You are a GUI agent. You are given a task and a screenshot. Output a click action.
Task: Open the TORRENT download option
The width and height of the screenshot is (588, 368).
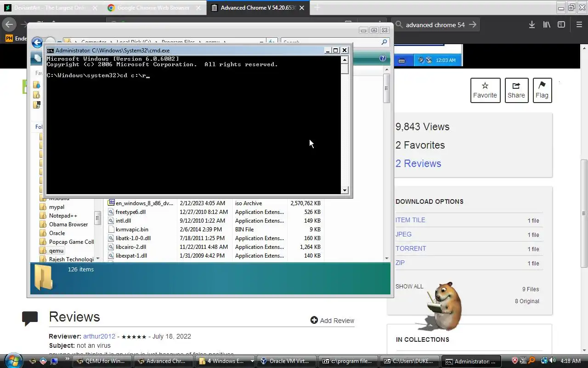pyautogui.click(x=411, y=248)
